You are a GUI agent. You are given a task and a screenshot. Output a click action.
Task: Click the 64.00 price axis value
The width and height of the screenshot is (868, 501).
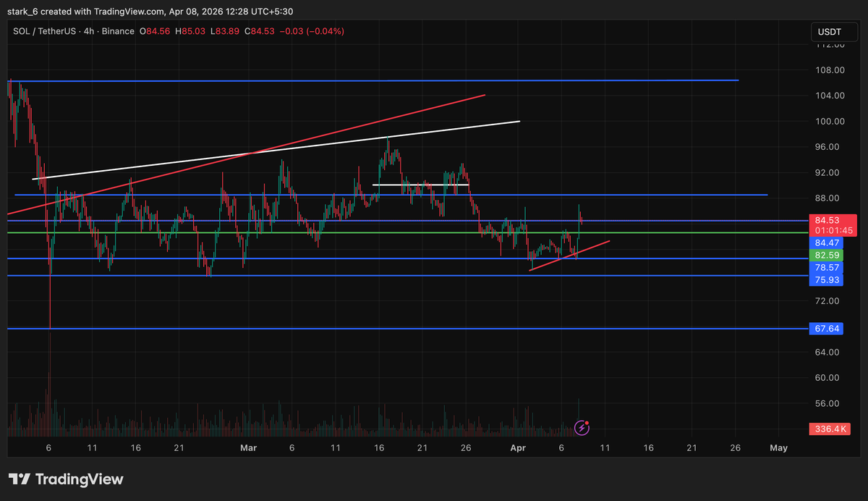pos(827,353)
